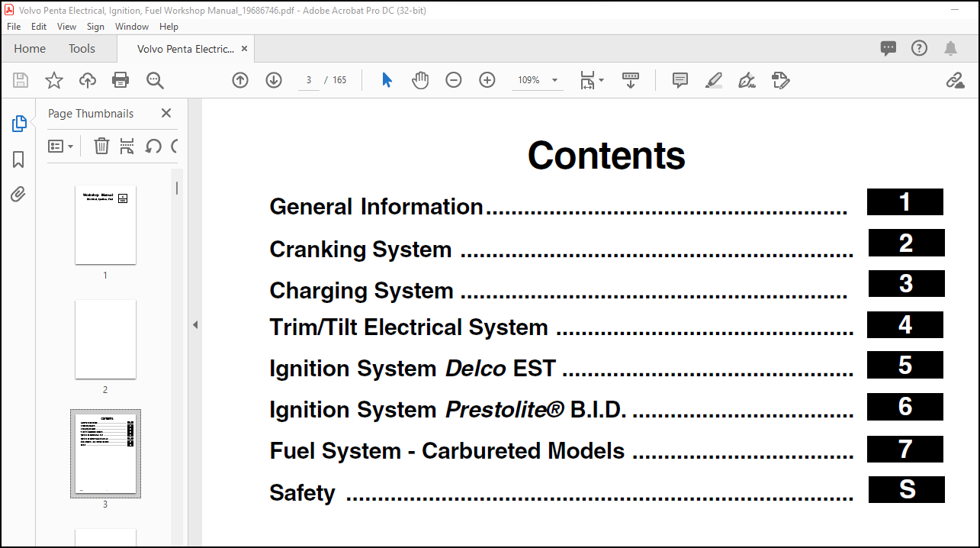This screenshot has height=548, width=980.
Task: Share a link to this file
Action: [955, 80]
